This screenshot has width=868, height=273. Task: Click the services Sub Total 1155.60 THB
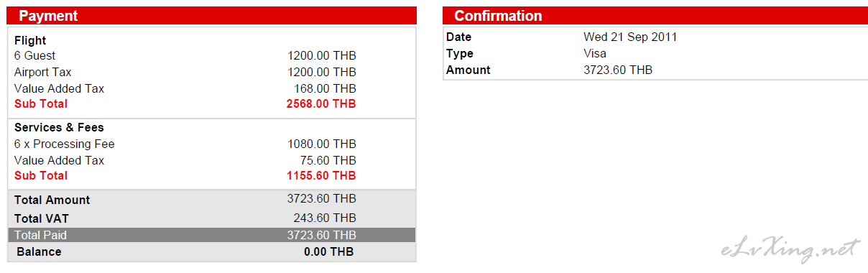pyautogui.click(x=321, y=175)
